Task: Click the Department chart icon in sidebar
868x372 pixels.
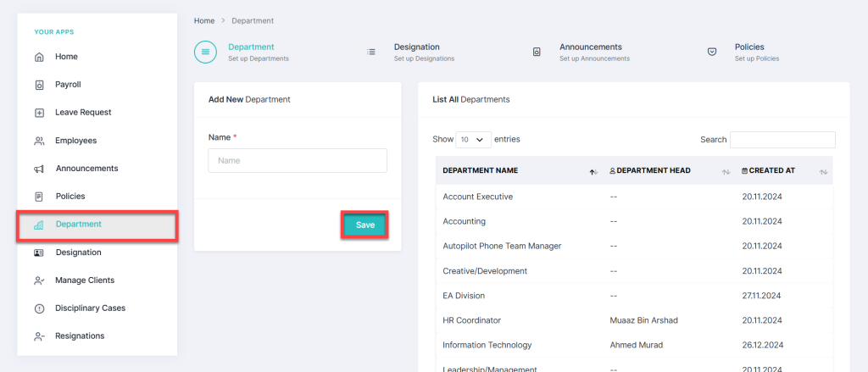Action: point(39,225)
